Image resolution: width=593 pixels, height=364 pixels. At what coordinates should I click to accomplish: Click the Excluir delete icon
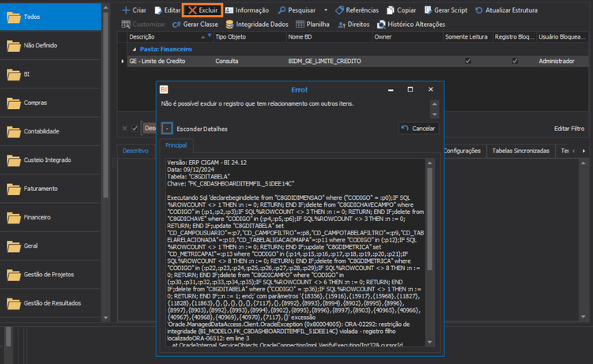192,10
